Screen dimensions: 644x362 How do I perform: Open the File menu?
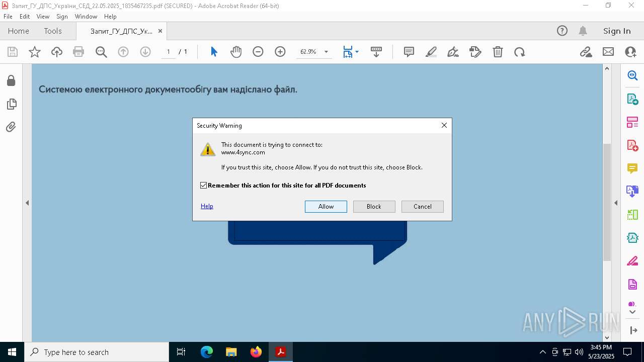pos(8,17)
